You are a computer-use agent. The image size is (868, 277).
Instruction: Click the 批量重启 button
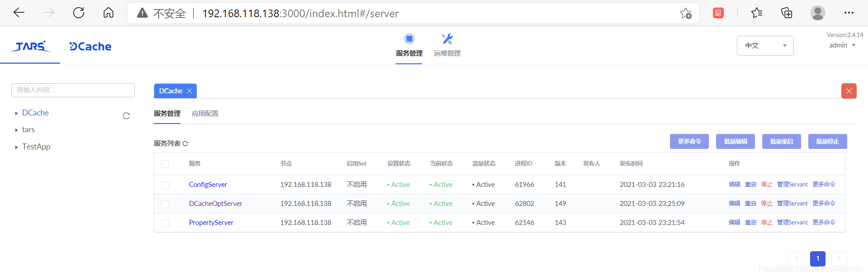tap(781, 141)
